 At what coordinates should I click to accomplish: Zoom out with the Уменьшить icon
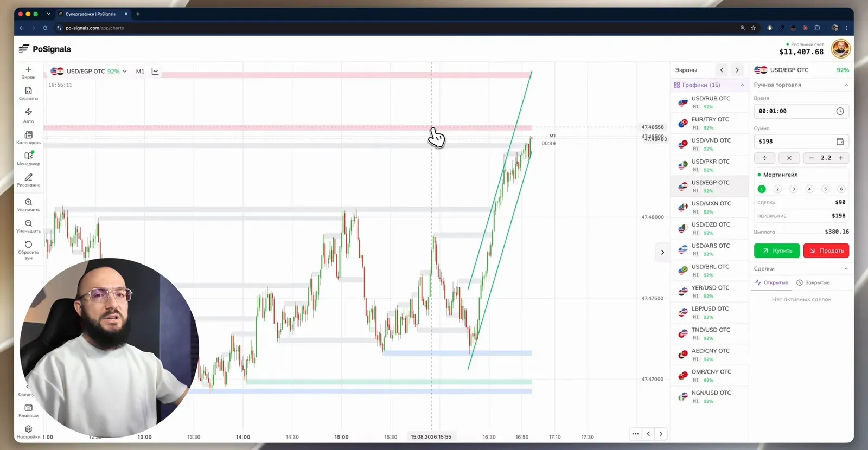(x=29, y=223)
